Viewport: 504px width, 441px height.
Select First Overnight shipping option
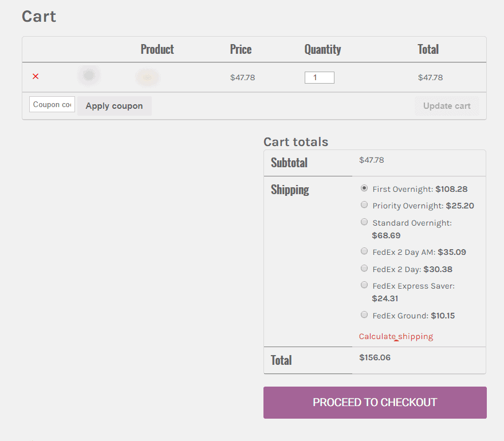tap(364, 188)
